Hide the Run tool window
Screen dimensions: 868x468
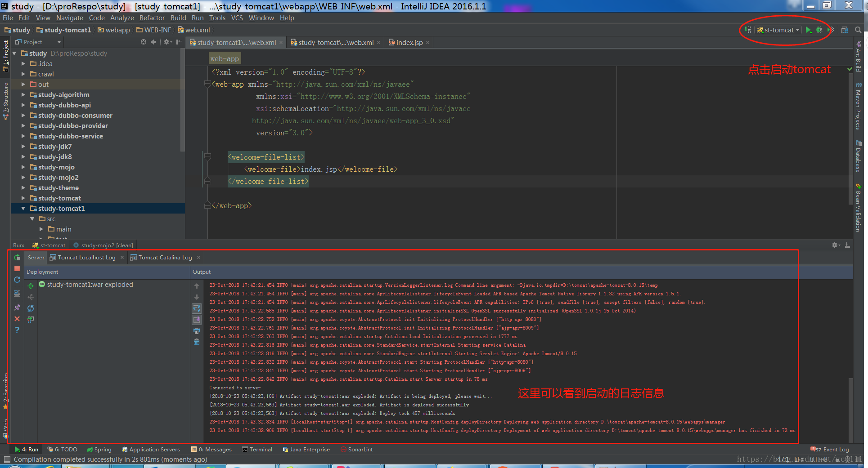click(847, 245)
